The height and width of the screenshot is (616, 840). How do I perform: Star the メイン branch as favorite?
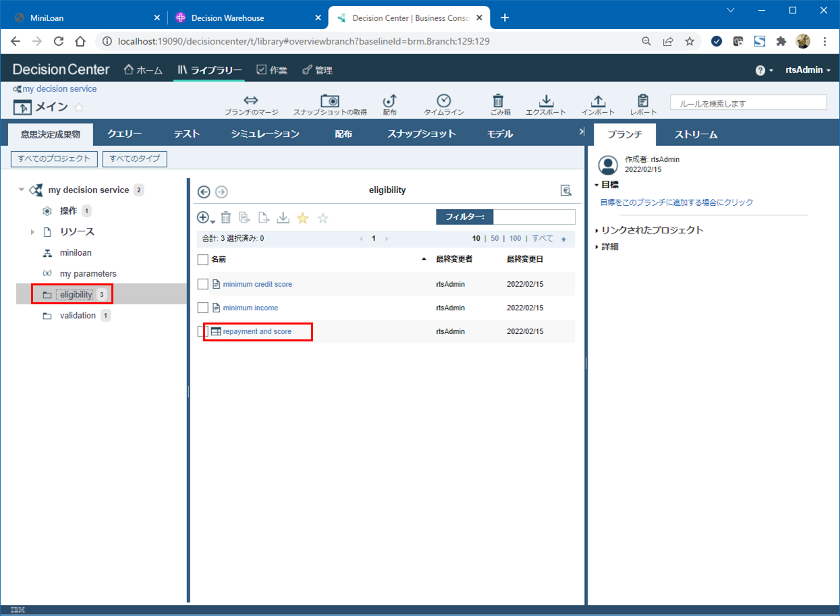tap(78, 107)
